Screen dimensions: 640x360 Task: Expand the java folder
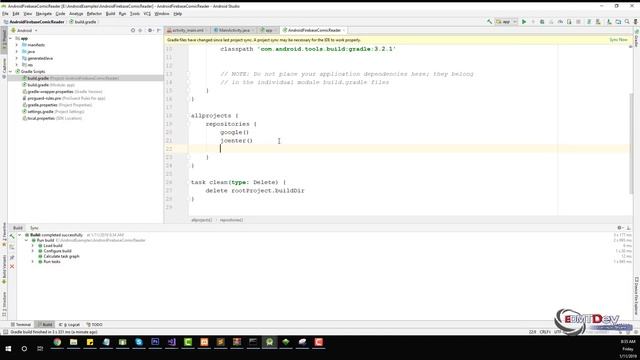point(17,51)
